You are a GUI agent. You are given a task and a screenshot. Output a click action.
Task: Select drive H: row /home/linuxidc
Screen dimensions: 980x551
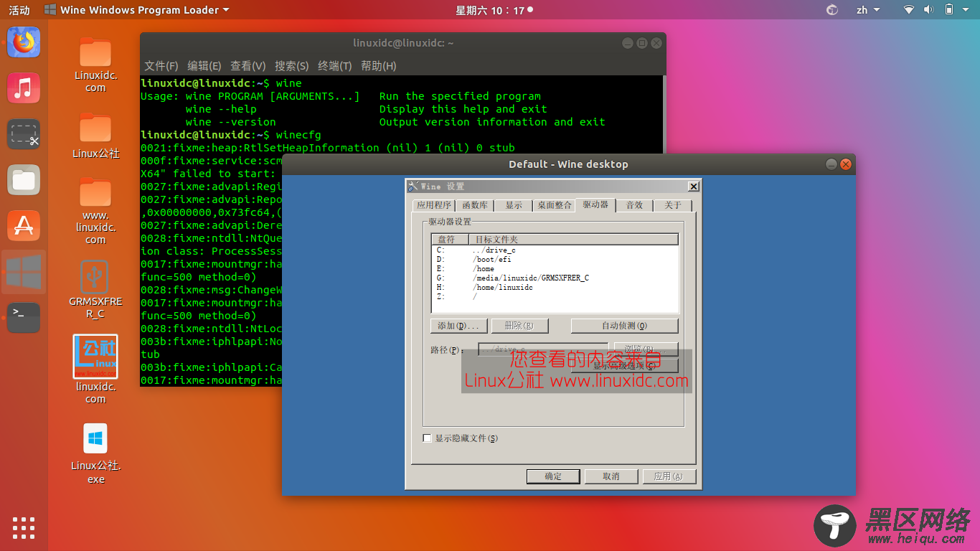[x=555, y=288]
